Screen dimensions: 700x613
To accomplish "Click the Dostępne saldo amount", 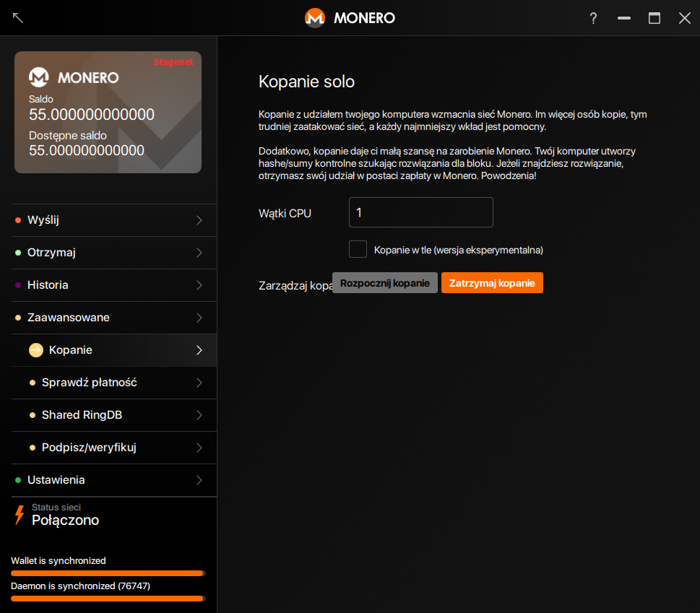I will tap(87, 150).
